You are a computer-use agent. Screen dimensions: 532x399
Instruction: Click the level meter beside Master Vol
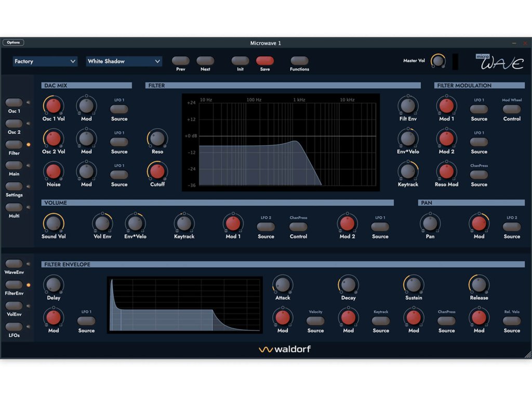pos(455,61)
